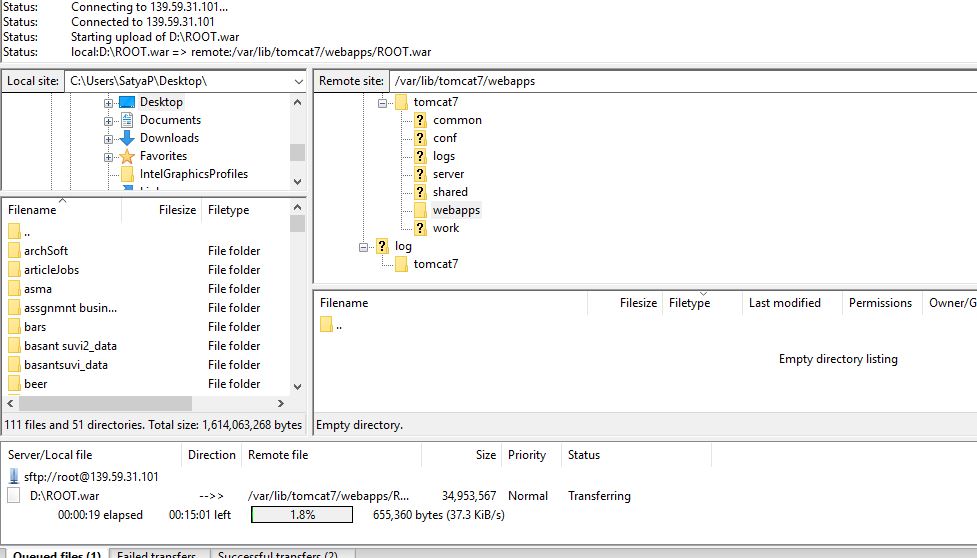Select the asma folder row
The width and height of the screenshot is (977, 558).
(146, 289)
